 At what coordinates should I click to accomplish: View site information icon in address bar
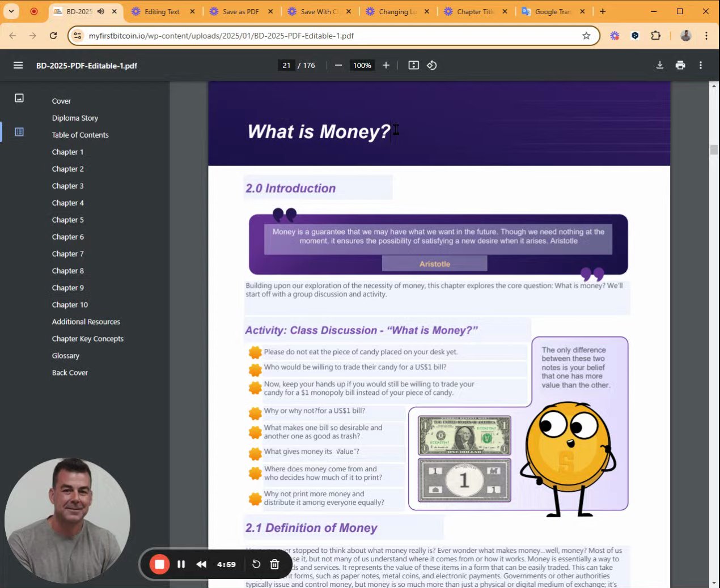(x=78, y=36)
